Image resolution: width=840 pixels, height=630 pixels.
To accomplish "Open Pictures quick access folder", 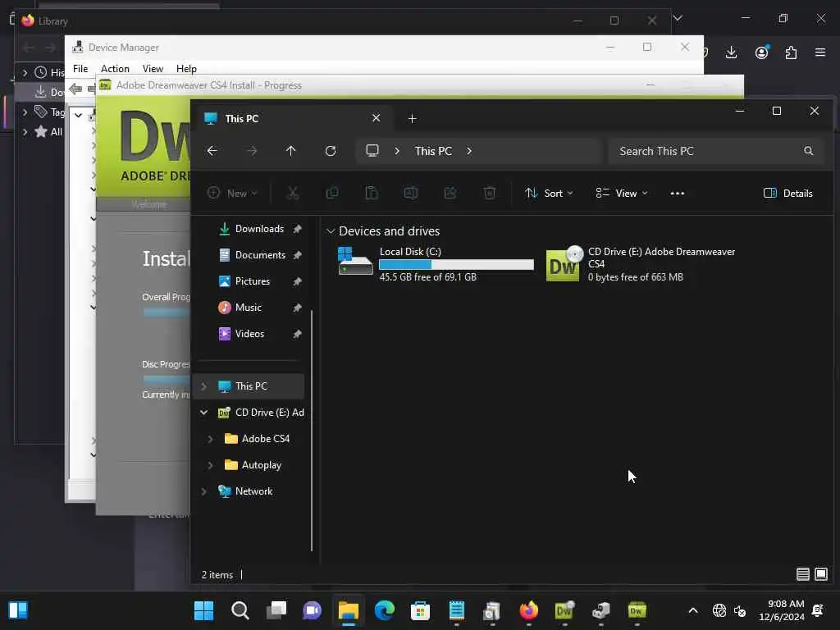I will pyautogui.click(x=253, y=281).
